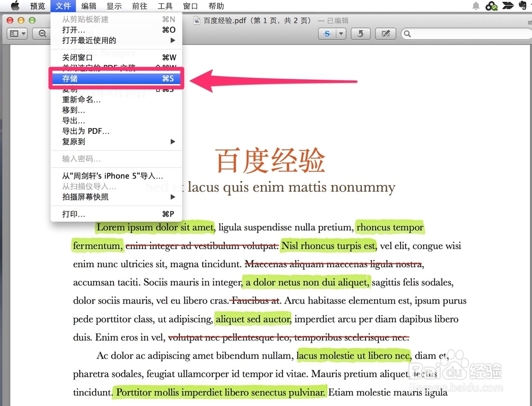
Task: Click the 已编辑 title status text
Action: (338, 21)
